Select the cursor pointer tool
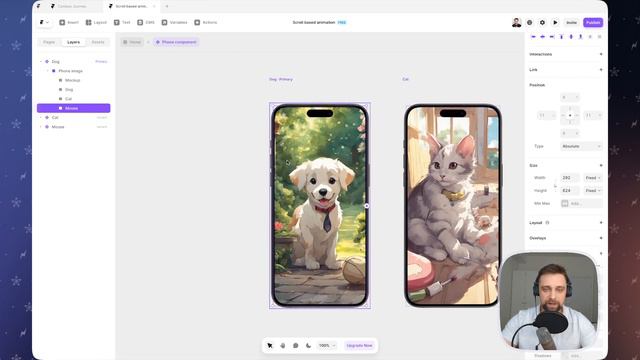640x360 pixels. coord(270,345)
